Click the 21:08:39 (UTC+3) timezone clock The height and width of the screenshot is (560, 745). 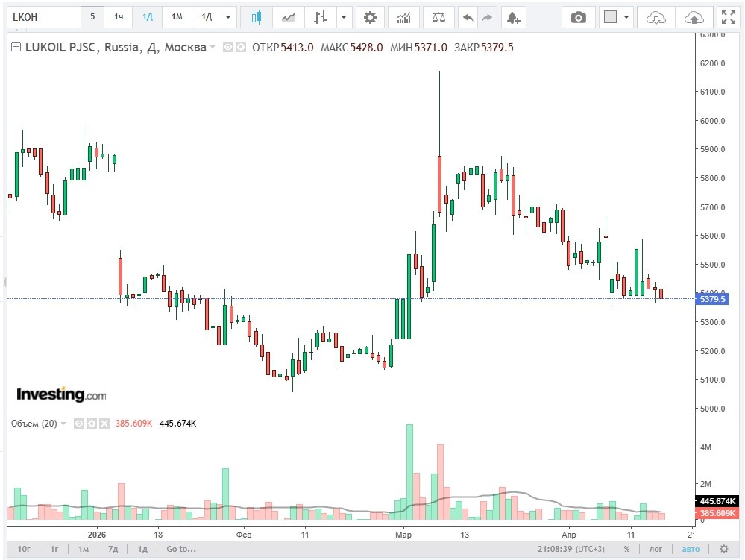571,549
